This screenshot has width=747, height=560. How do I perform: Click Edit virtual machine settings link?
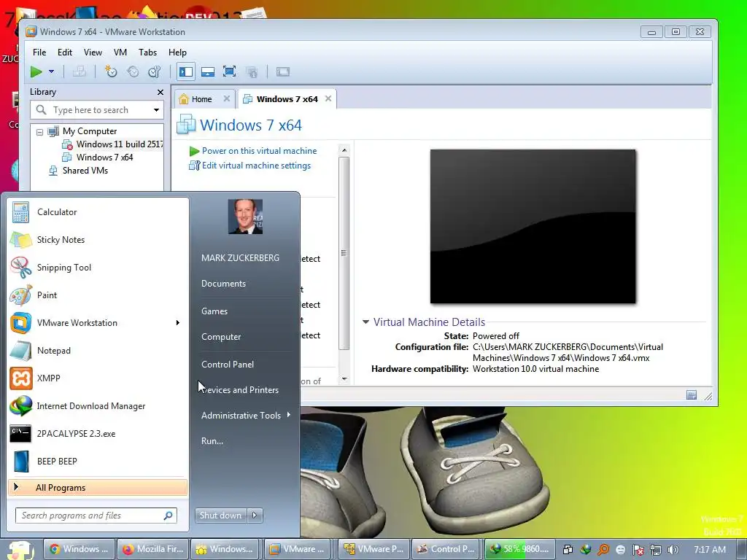[x=249, y=166]
